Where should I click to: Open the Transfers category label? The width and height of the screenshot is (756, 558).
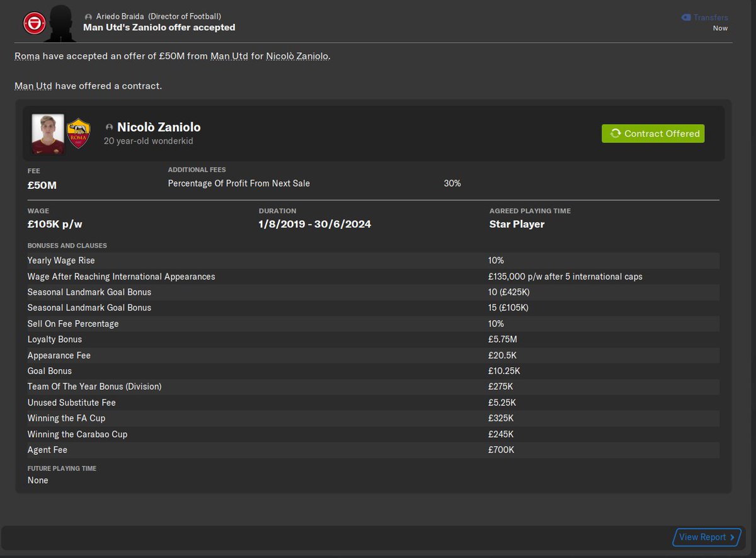tap(711, 18)
